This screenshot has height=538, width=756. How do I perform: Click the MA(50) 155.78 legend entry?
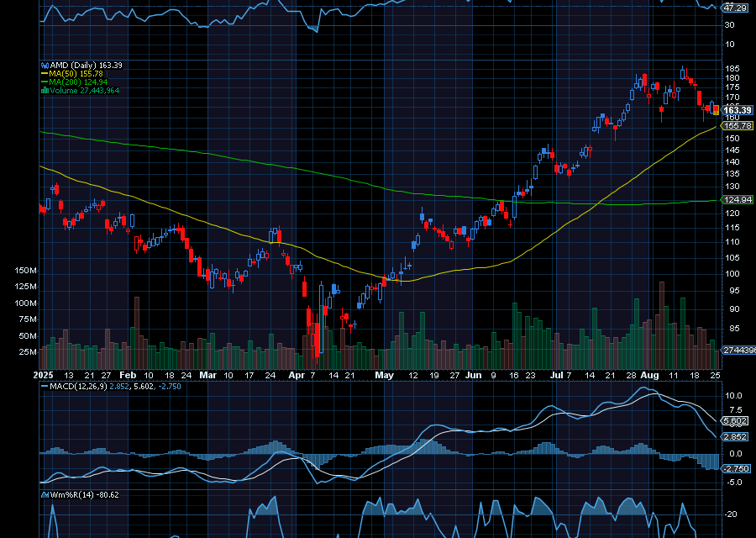click(76, 74)
